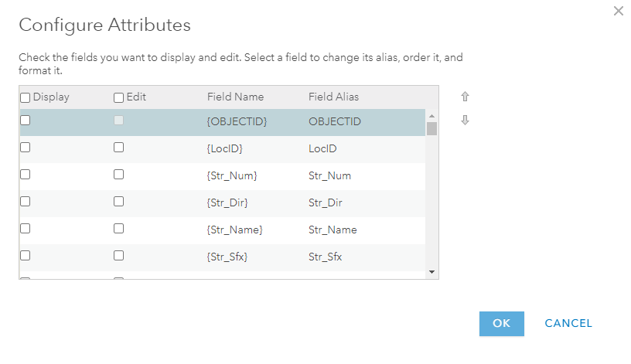Close the Configure Attributes dialog with X
Screen dimensions: 631x364
click(618, 11)
